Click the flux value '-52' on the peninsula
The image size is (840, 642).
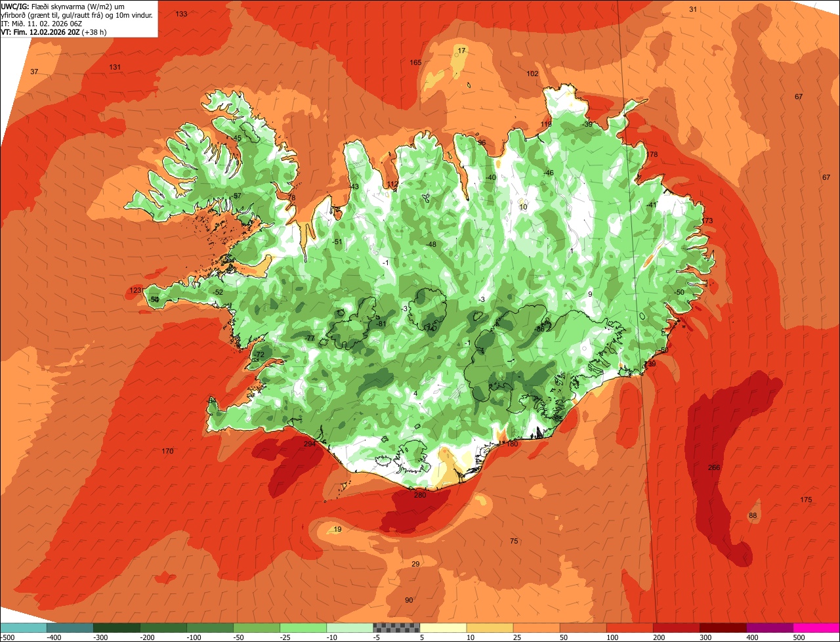tap(218, 292)
